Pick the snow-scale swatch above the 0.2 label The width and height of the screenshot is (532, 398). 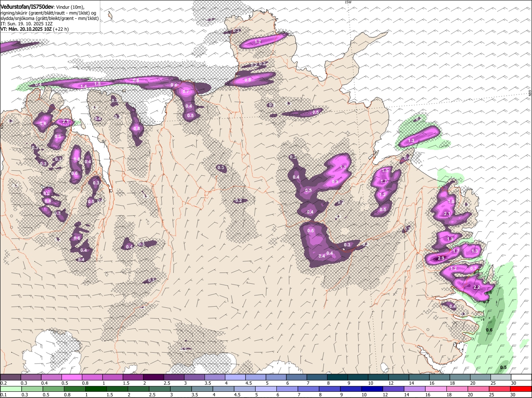10,377
